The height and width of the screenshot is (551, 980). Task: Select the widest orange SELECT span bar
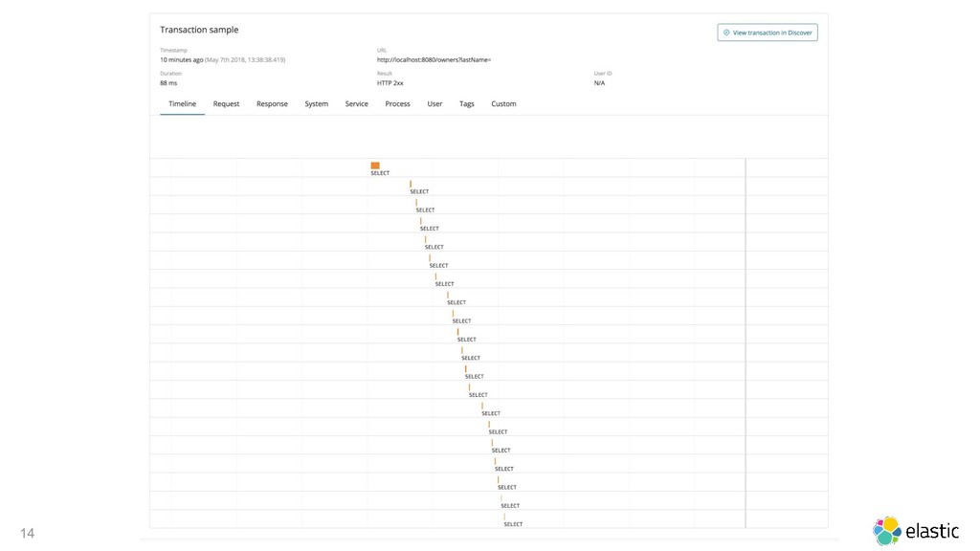375,165
